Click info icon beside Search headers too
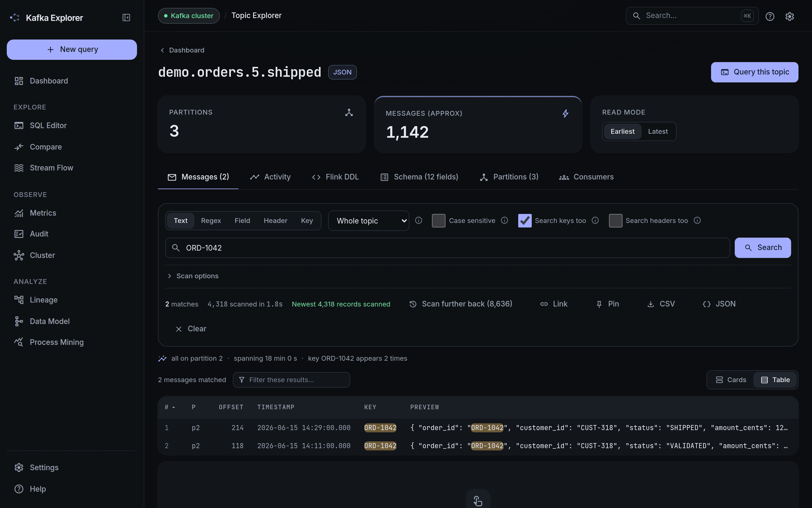This screenshot has height=508, width=812. point(697,220)
